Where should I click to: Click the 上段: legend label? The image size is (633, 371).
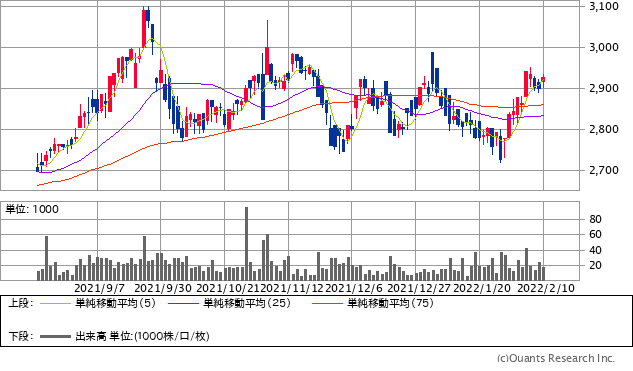pyautogui.click(x=21, y=303)
